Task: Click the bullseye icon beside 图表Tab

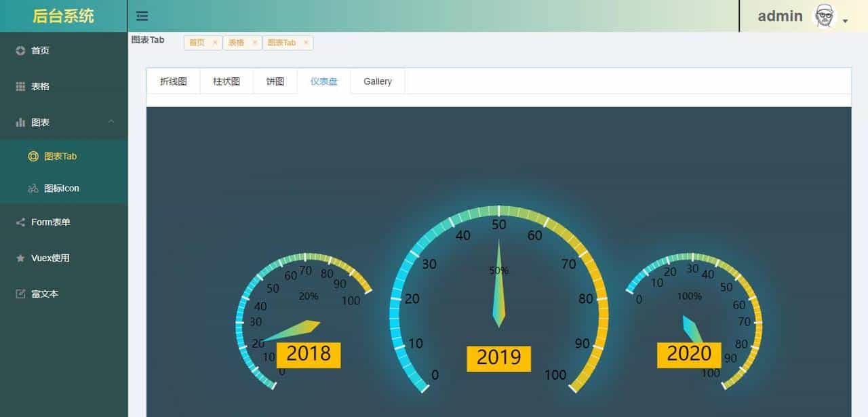Action: (x=33, y=156)
